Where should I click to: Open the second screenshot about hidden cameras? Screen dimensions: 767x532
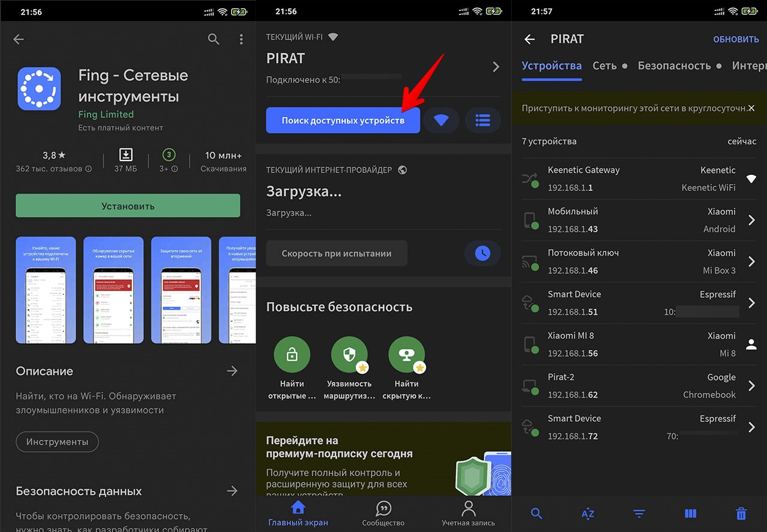(x=113, y=291)
